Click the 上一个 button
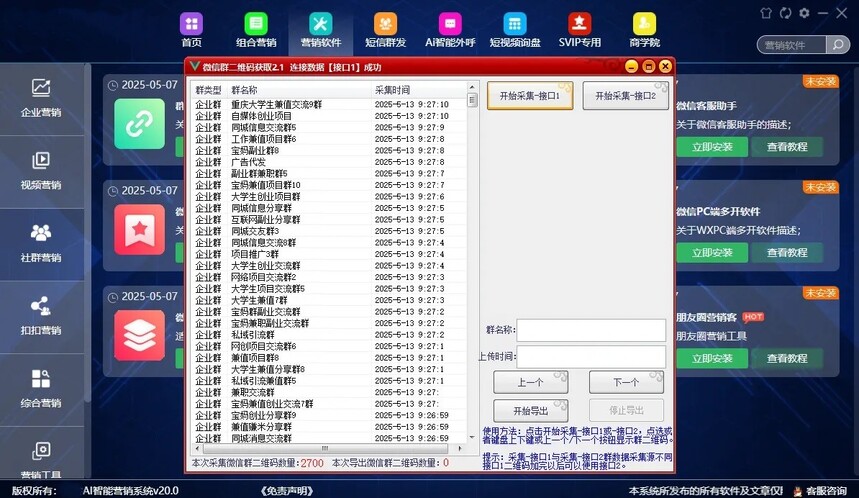The height and width of the screenshot is (498, 859). [530, 382]
